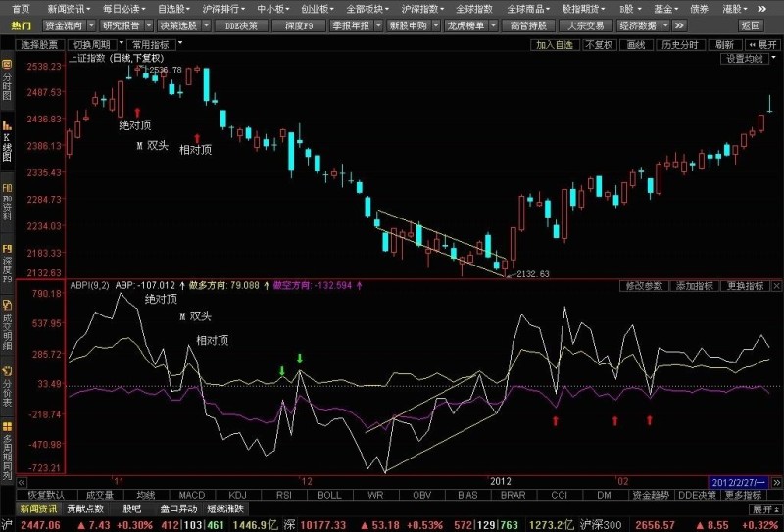Open the 全球商品 dropdown menu

pos(528,9)
